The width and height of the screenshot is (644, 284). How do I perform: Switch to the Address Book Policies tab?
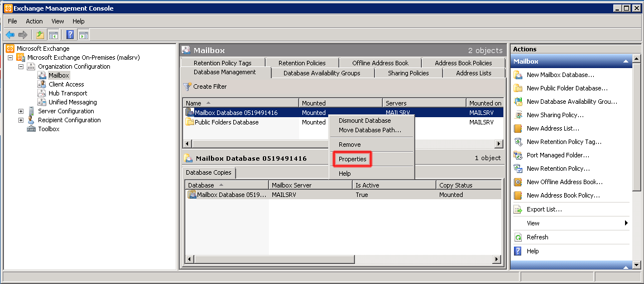point(463,63)
